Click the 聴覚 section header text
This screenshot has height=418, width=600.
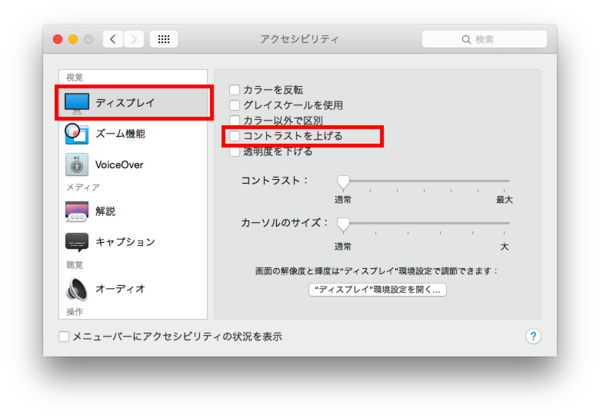point(74,265)
